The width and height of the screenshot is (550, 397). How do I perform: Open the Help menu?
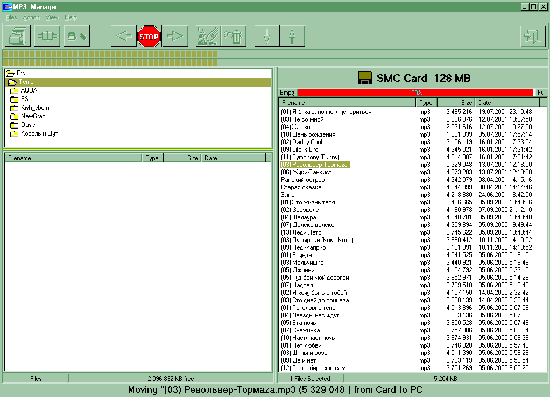(x=71, y=18)
